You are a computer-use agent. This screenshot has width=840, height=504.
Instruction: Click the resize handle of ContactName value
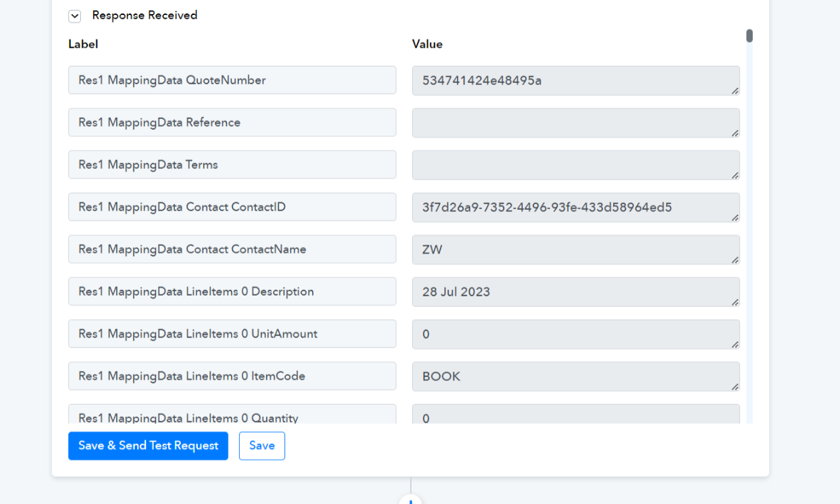(735, 260)
